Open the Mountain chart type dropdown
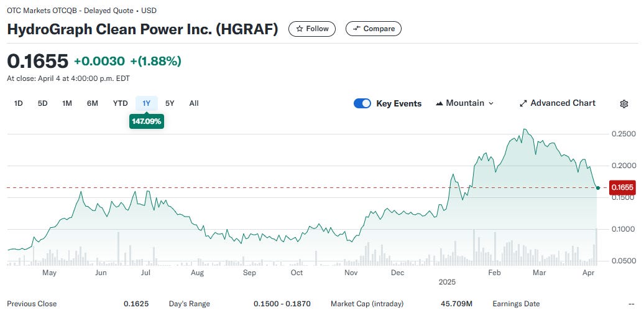This screenshot has height=310, width=644. (464, 103)
